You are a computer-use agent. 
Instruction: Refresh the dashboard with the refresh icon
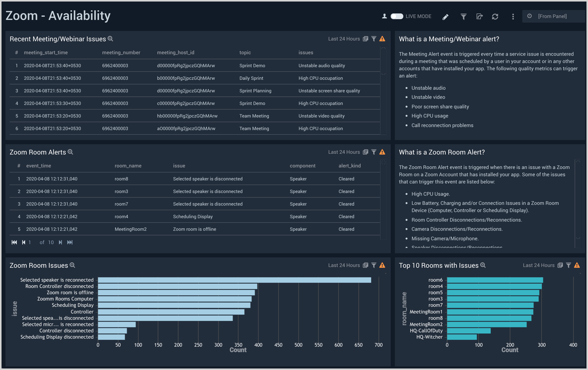495,16
